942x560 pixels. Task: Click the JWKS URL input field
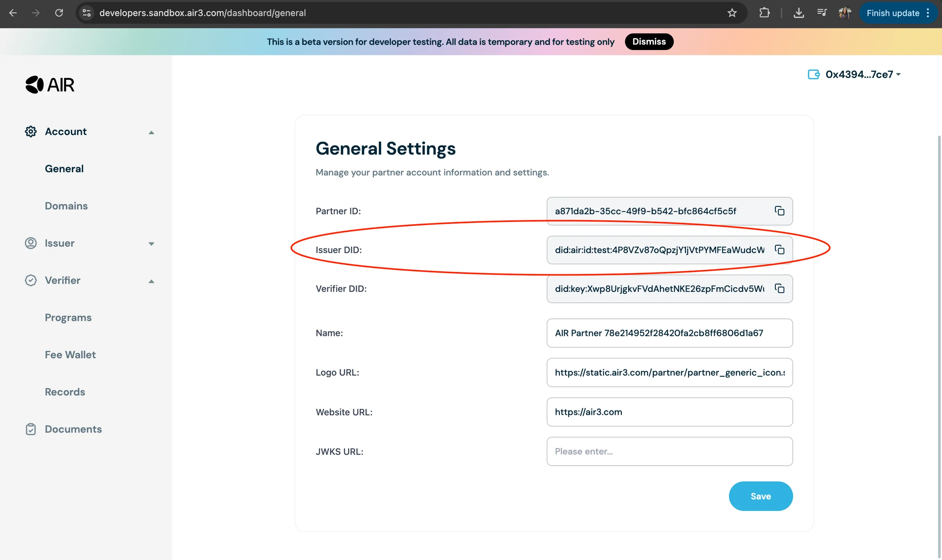click(669, 452)
